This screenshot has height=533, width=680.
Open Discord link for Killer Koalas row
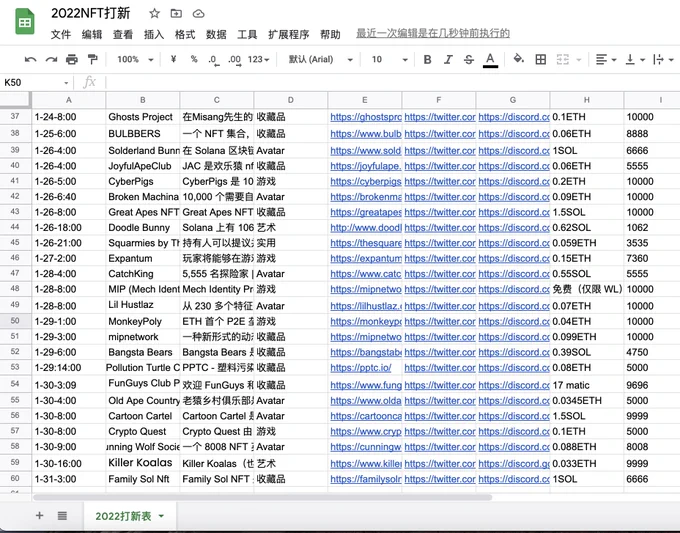tap(513, 464)
